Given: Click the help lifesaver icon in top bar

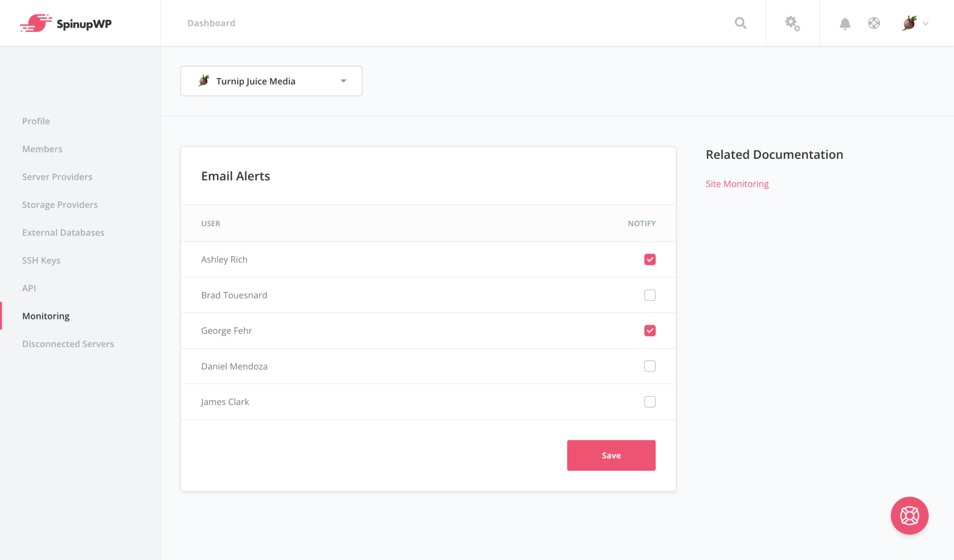Looking at the screenshot, I should [874, 23].
